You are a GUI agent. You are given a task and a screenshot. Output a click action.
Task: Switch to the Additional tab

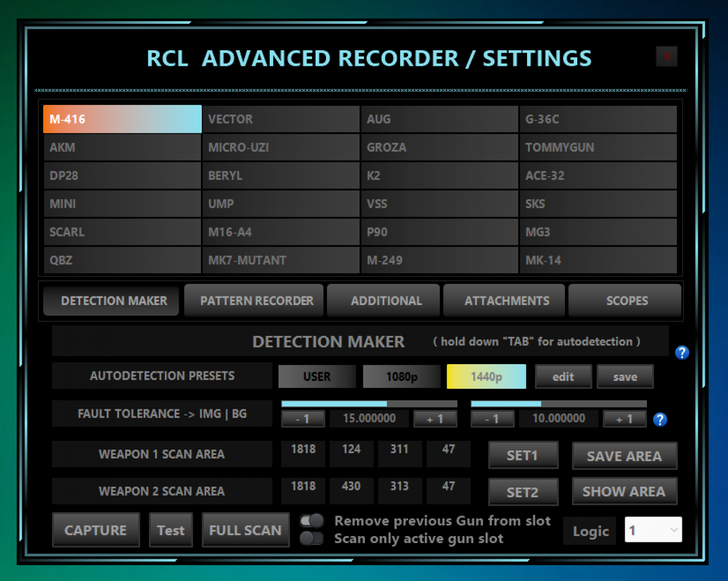click(383, 300)
